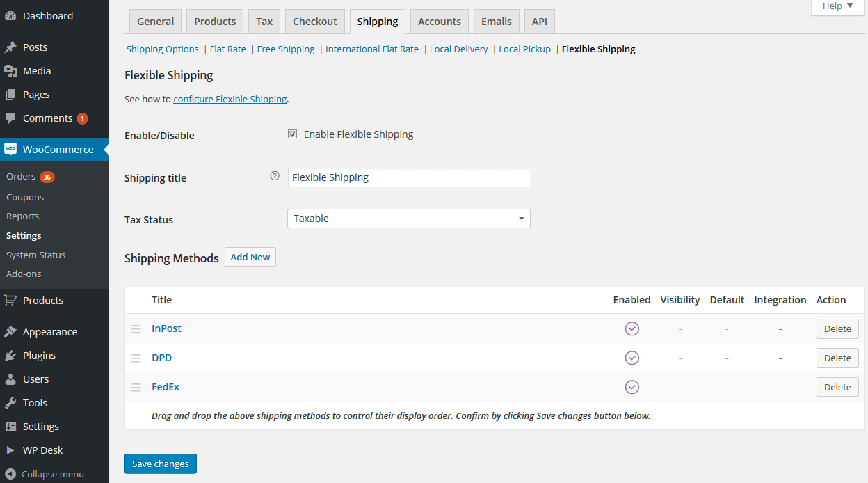Image resolution: width=868 pixels, height=483 pixels.
Task: Toggle the enabled checkmark for FedEx
Action: click(x=632, y=387)
